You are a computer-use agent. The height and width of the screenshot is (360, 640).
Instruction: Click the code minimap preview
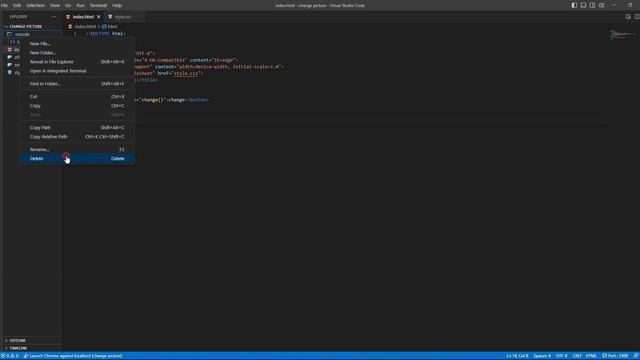click(622, 35)
